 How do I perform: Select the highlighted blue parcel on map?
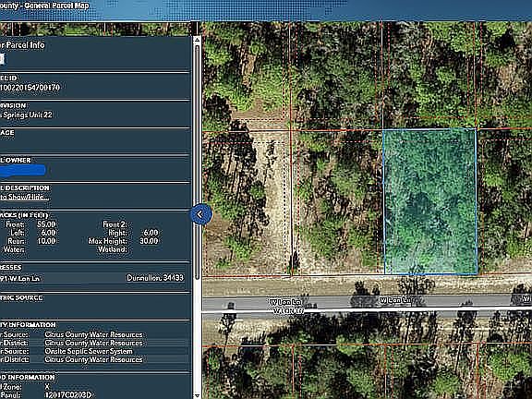(430, 201)
